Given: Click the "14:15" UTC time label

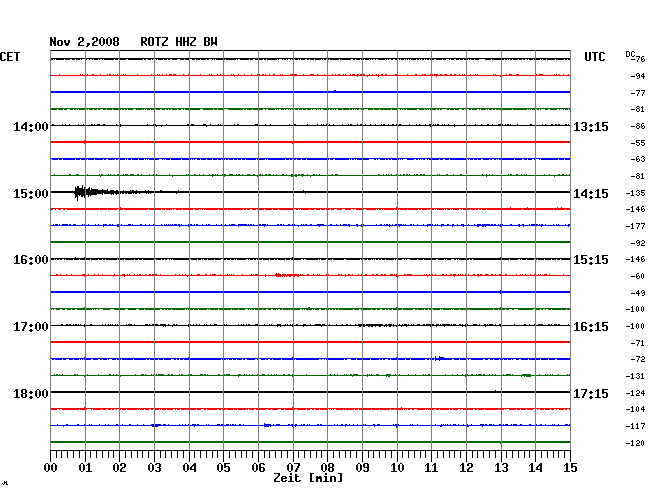Looking at the screenshot, I should tap(591, 194).
